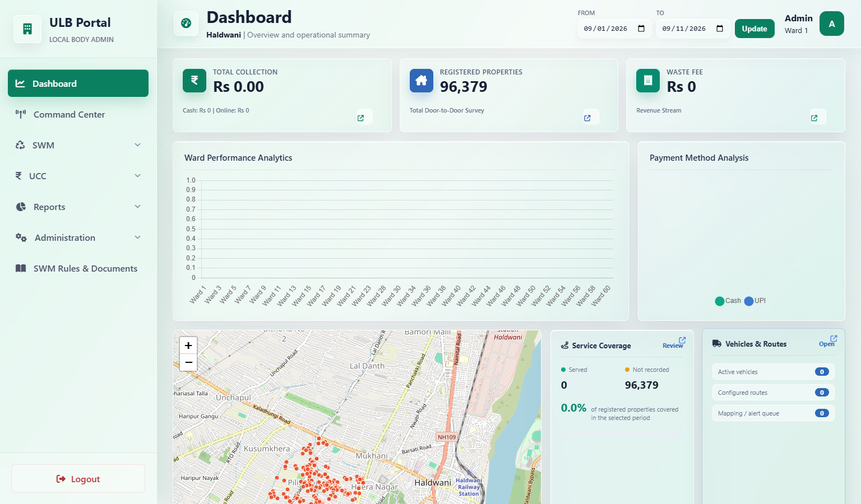Click the house icon on Registered Properties card
This screenshot has width=861, height=504.
pos(422,81)
